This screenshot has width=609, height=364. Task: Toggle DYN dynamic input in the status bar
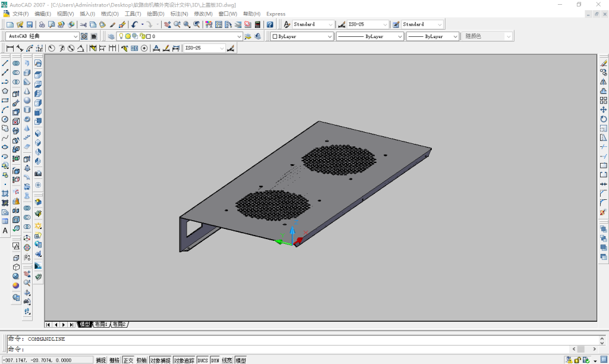pos(215,360)
